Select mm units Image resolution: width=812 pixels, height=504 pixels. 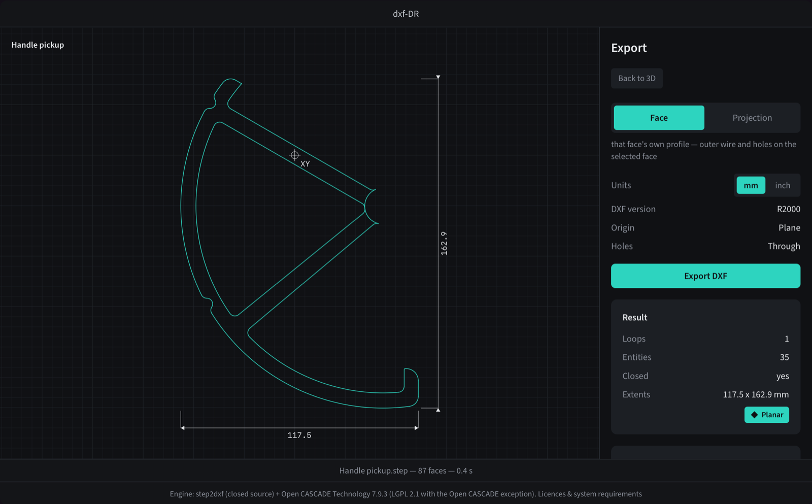[x=751, y=185]
